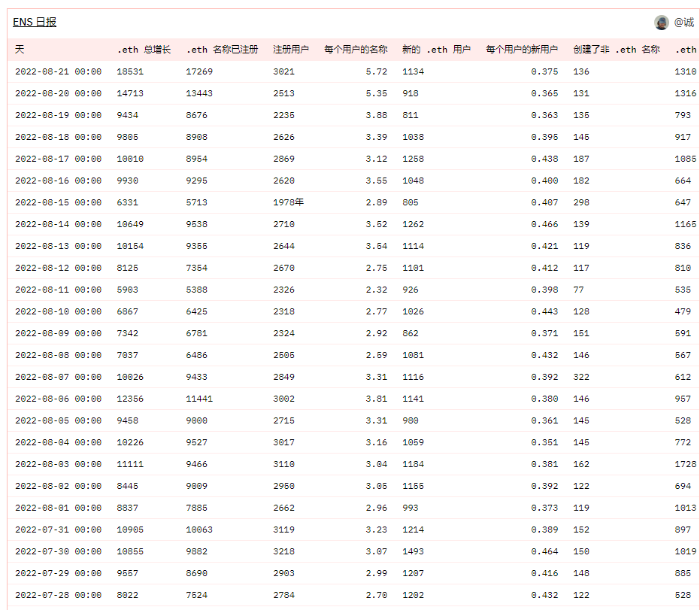Select registered names value 11441
Screen dimensions: 700x610
click(199, 399)
